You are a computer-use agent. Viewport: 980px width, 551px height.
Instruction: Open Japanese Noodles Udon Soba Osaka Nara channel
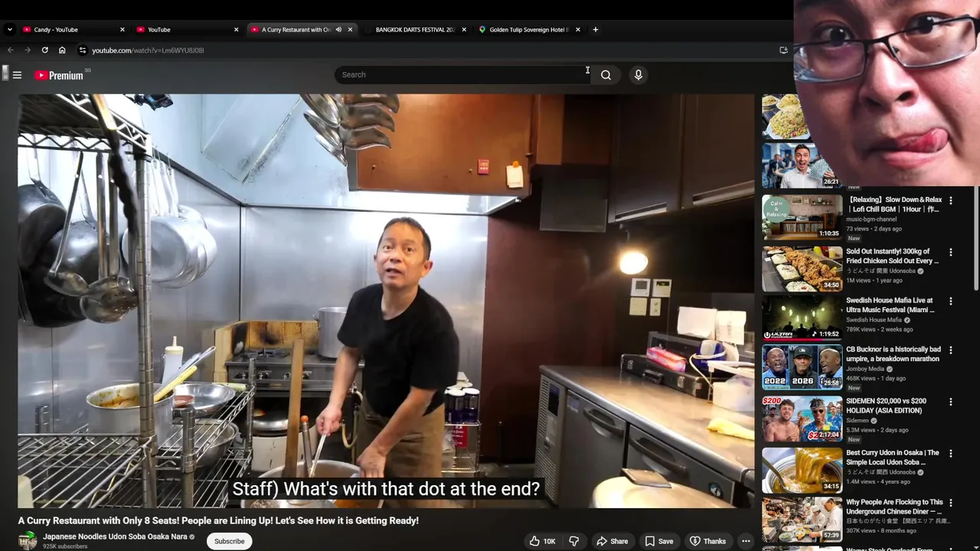(x=115, y=537)
